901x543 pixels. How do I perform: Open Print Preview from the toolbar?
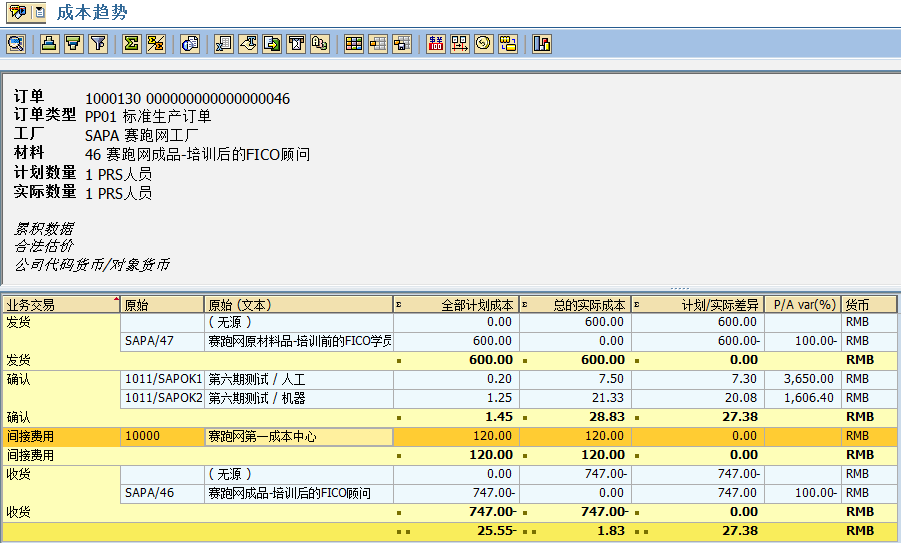coord(190,44)
